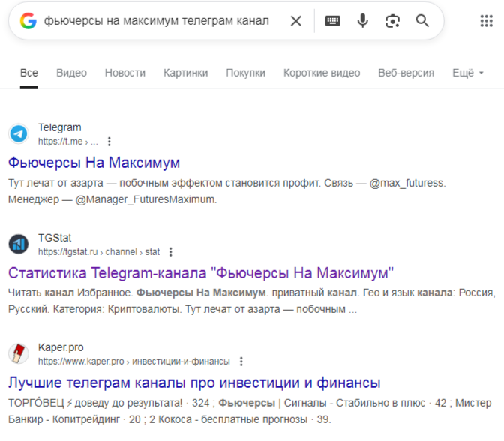The height and width of the screenshot is (441, 504).
Task: Click the Telegram site name text
Action: [60, 127]
